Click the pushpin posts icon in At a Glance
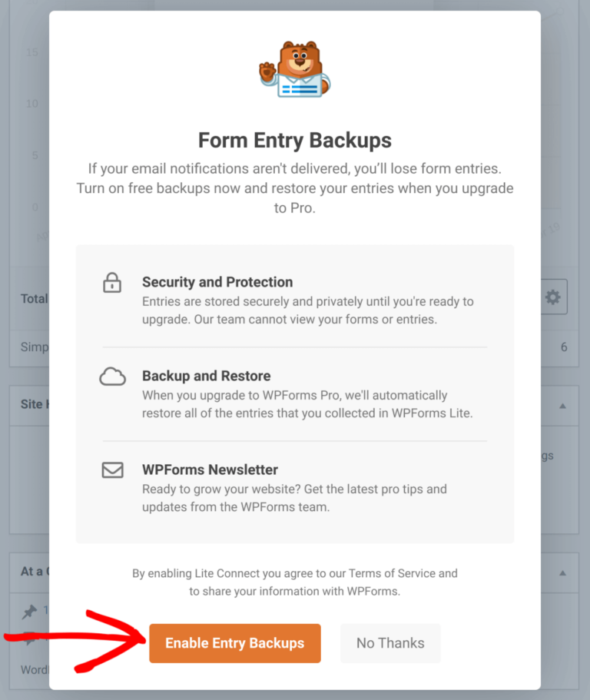590x700 pixels. point(29,611)
